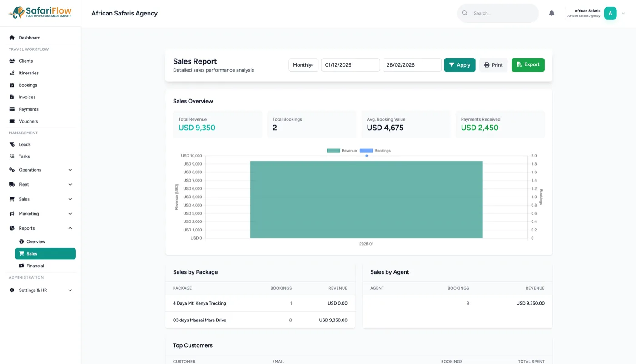Click the Vouchers ticket icon
636x364 pixels.
point(12,121)
